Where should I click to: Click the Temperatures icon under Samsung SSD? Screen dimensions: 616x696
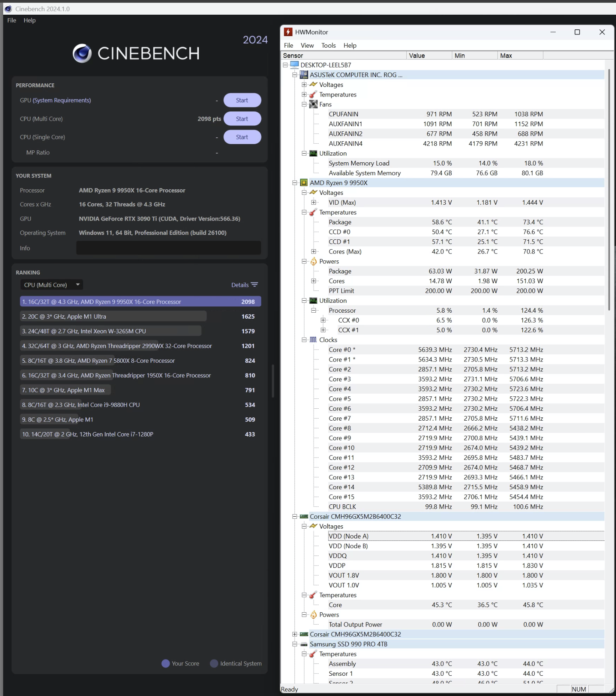click(313, 654)
